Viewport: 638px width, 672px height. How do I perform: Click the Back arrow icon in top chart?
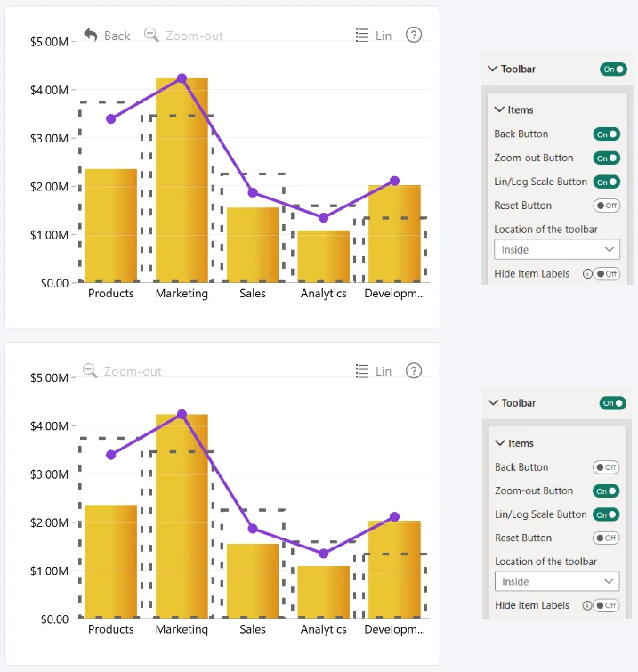coord(91,35)
